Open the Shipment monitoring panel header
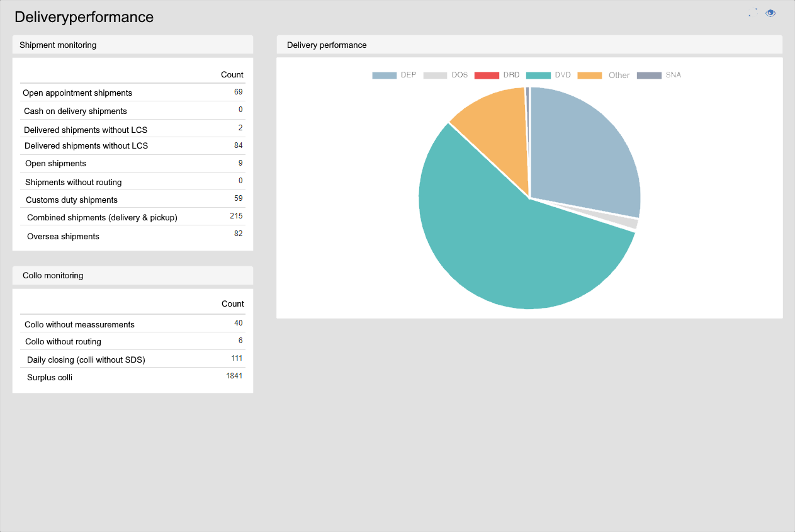The width and height of the screenshot is (795, 532). pos(132,45)
